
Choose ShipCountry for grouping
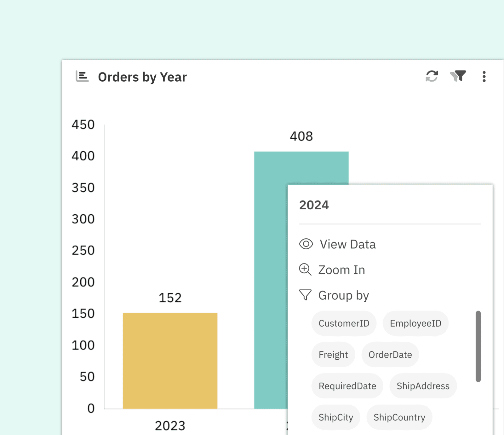point(399,417)
